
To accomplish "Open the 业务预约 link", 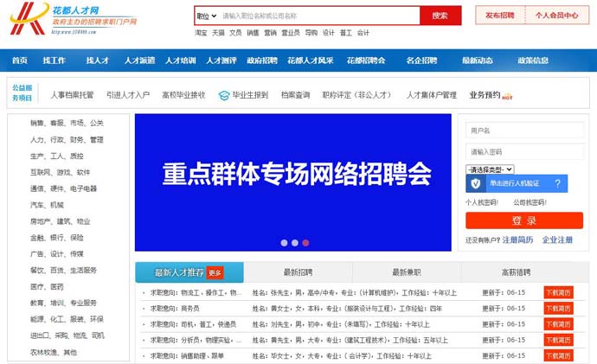I will pyautogui.click(x=485, y=95).
